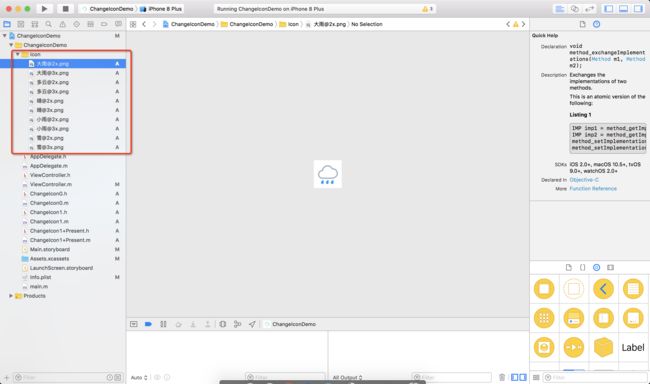This screenshot has height=384, width=650.
Task: Open Info.plist in navigator
Action: pyautogui.click(x=40, y=277)
